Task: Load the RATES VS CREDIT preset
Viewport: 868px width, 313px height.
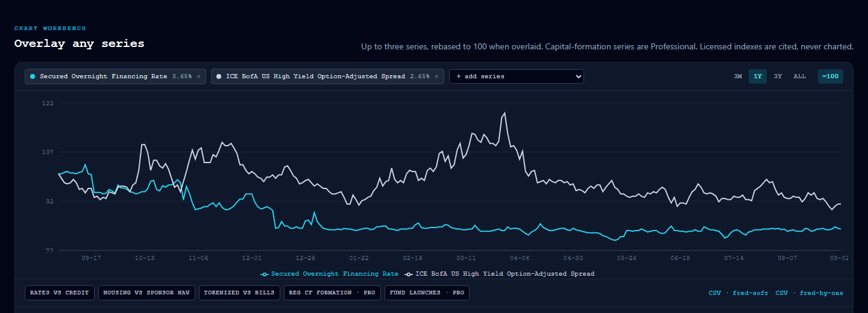Action: click(60, 293)
